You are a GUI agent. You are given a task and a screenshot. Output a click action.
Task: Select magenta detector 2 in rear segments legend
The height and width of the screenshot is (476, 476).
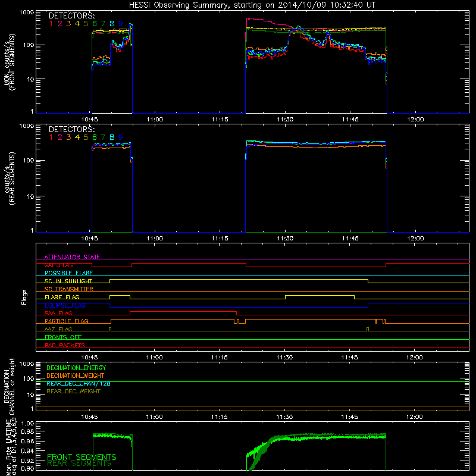[x=60, y=137]
